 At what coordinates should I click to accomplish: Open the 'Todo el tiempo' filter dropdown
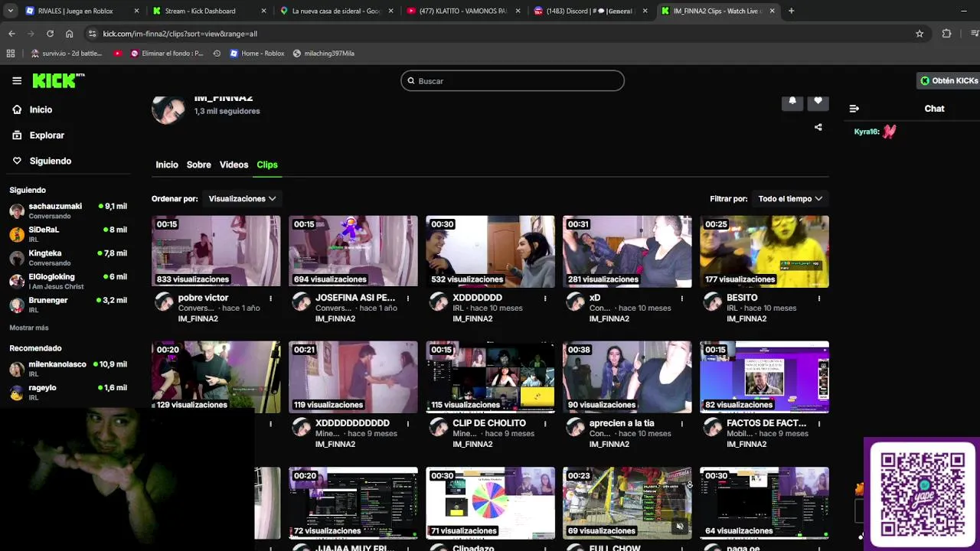click(x=790, y=199)
